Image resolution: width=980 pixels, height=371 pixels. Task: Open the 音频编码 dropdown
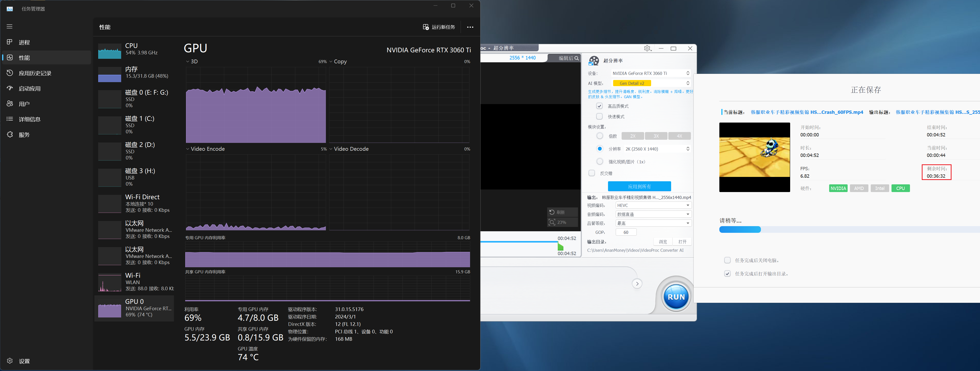point(653,214)
